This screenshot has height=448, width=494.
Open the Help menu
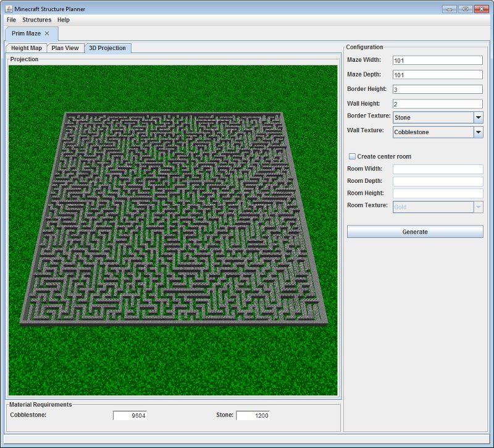tap(64, 20)
